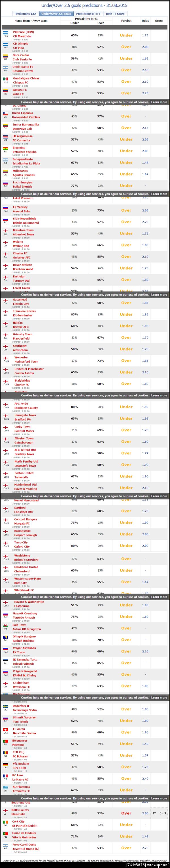Click the FT 0 - 2 score for Notts County

(159, 813)
